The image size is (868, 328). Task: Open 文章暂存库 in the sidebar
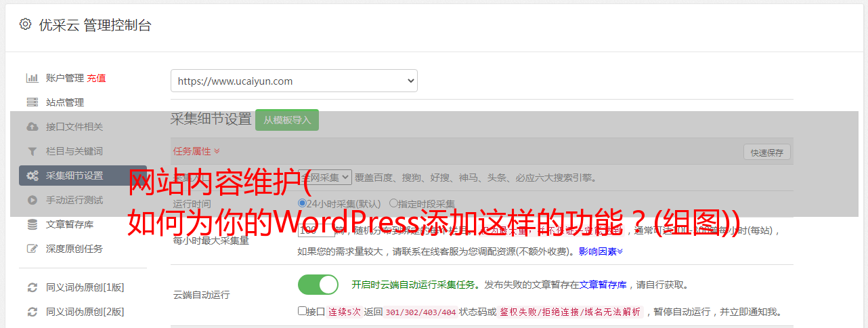pos(70,224)
